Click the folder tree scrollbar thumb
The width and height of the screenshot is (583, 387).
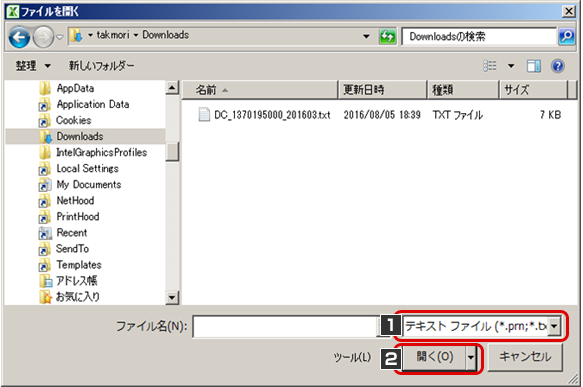[x=172, y=151]
